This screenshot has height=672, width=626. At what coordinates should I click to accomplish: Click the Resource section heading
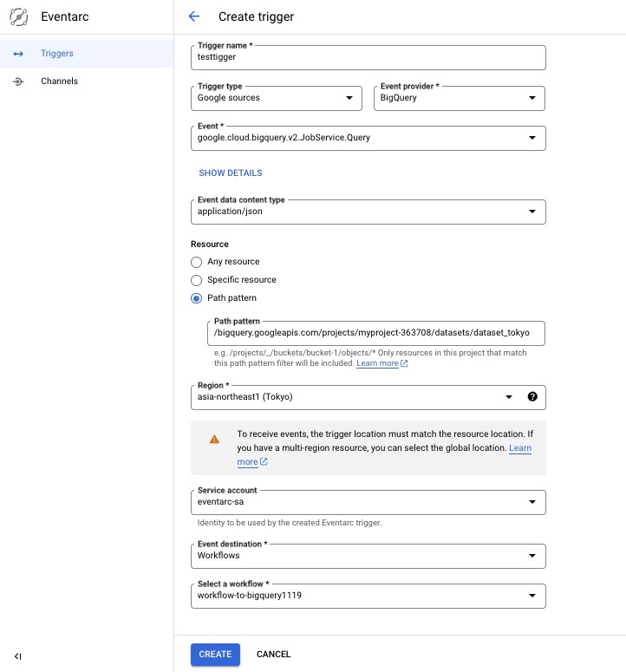(210, 245)
